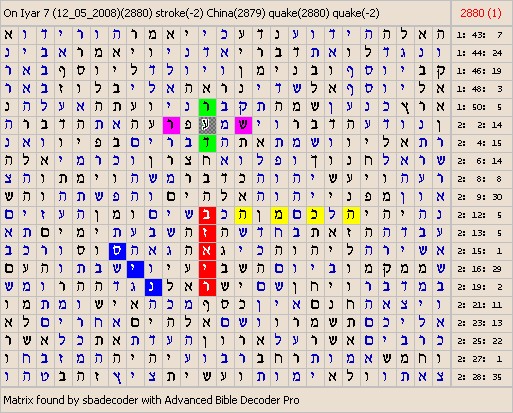Click the blue nun cell in row 2:19:2
Screen dimensions: 513x413
(153, 287)
